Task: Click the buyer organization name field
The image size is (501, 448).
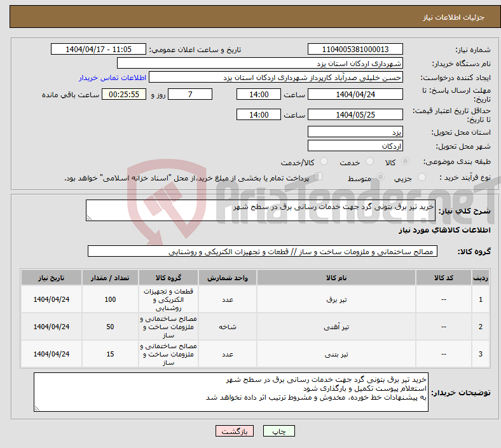Action: click(260, 63)
